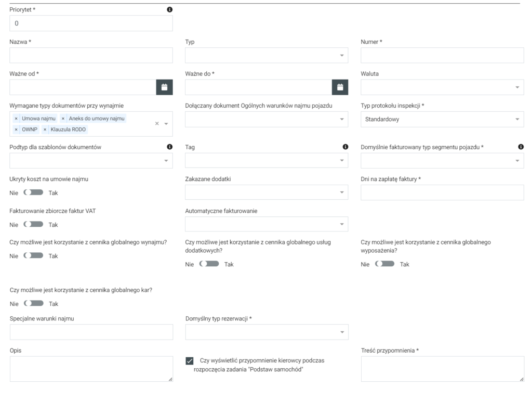The image size is (532, 401).
Task: Expand the Automatyczne fakturowanie dropdown
Action: [x=267, y=224]
